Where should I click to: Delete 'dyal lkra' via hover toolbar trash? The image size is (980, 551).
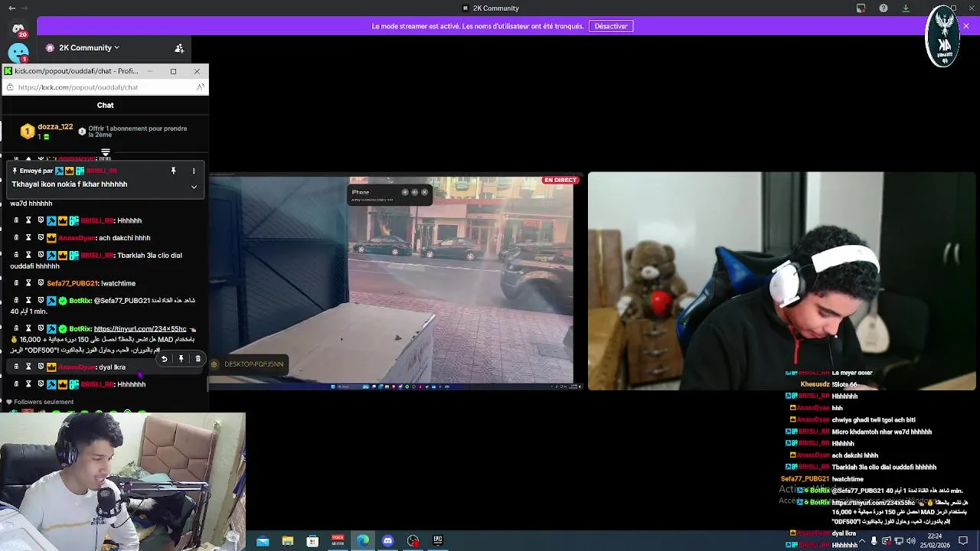coord(198,359)
